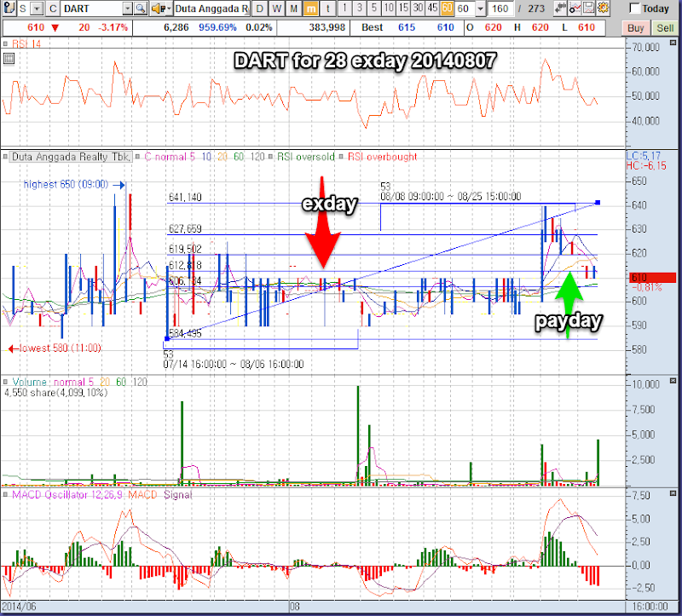682x616 pixels.
Task: Expand the DART symbol dropdown arrow
Action: tap(127, 9)
